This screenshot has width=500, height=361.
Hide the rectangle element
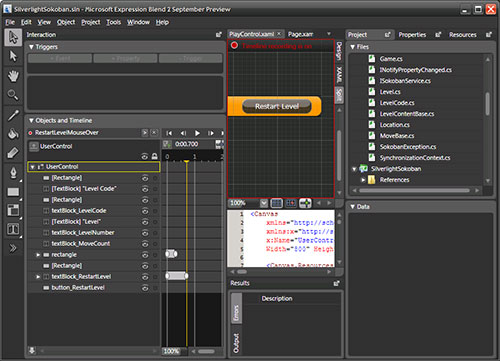[145, 255]
